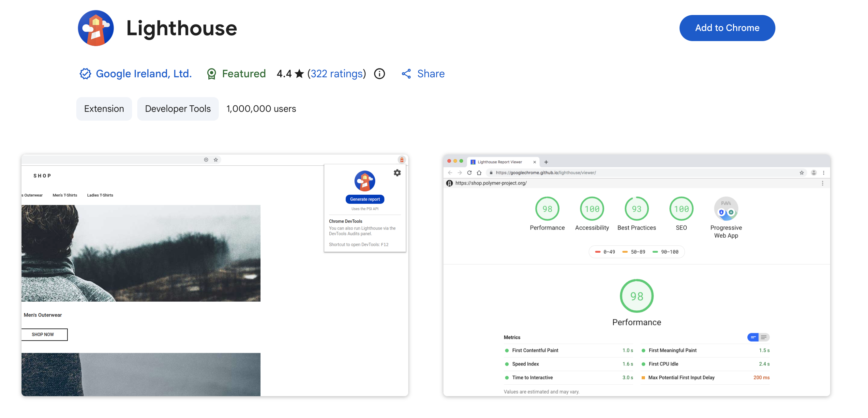Toggle the bookmark star in the address bar
The height and width of the screenshot is (418, 868).
[x=801, y=172]
